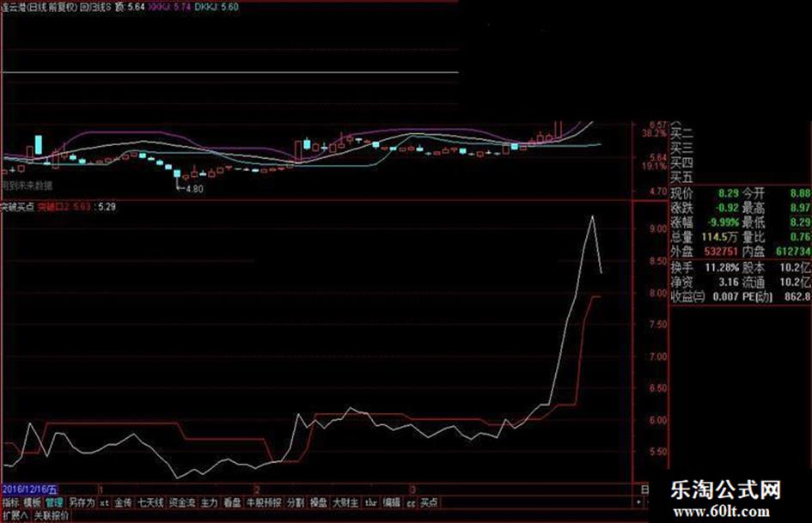
Task: Click timeline marker 2 on date axis
Action: click(x=258, y=490)
